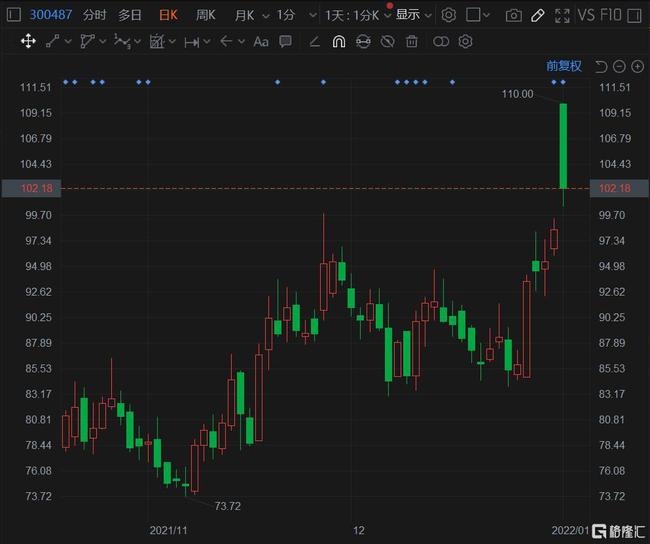
Task: Expand line tool options arrow
Action: (x=68, y=41)
